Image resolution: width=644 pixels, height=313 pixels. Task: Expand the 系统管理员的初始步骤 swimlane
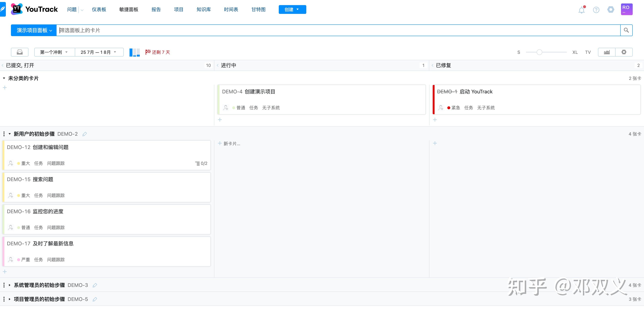click(9, 285)
